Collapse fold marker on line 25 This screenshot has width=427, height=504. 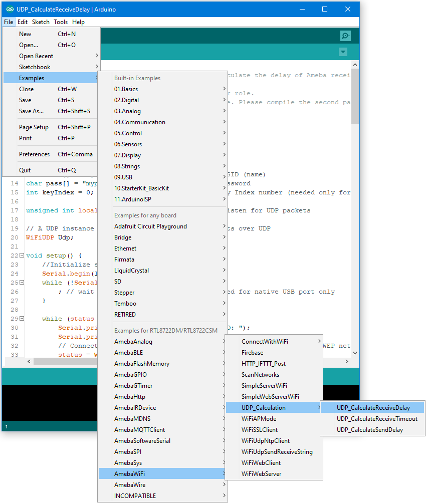coord(22,282)
